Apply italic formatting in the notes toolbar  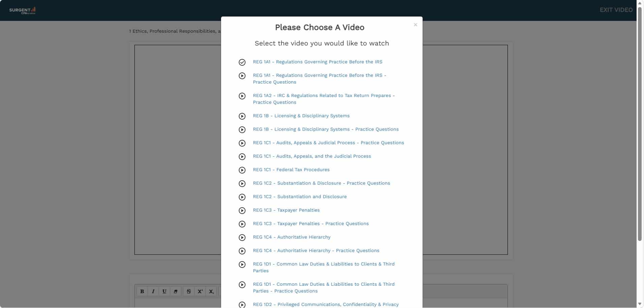coord(153,291)
